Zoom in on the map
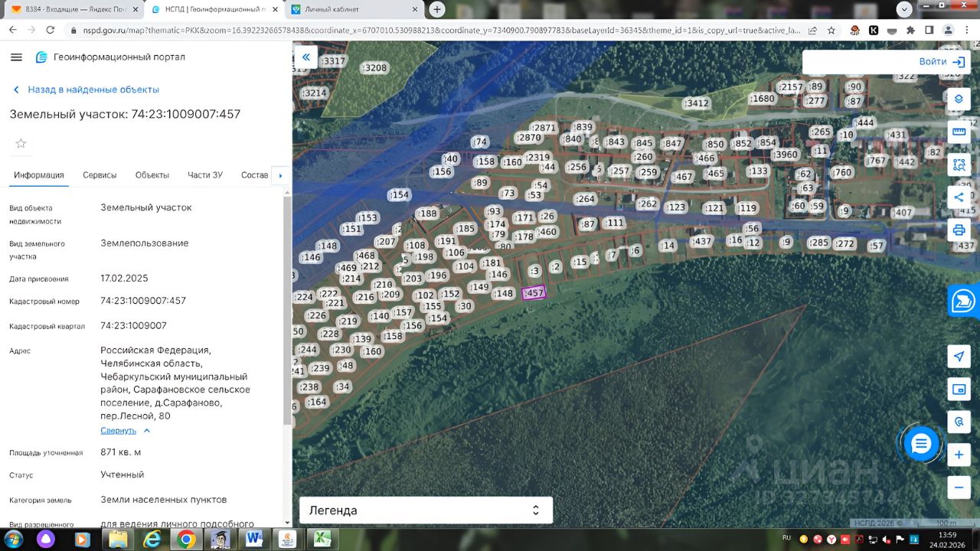The height and width of the screenshot is (551, 980). tap(959, 455)
